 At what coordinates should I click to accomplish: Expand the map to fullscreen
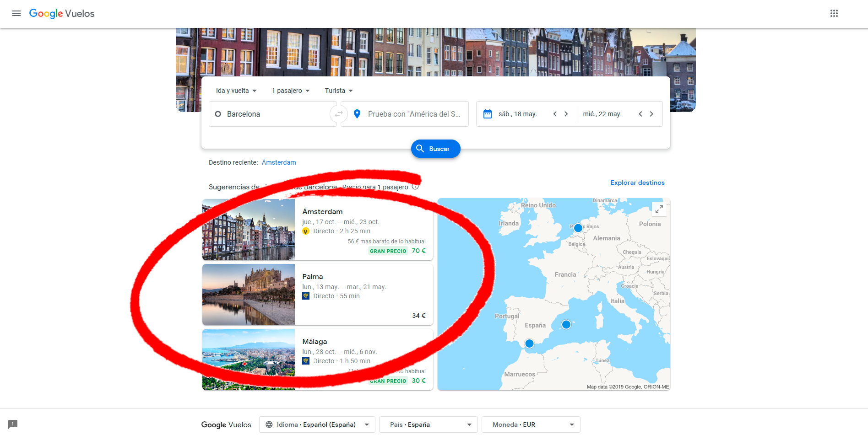click(659, 209)
